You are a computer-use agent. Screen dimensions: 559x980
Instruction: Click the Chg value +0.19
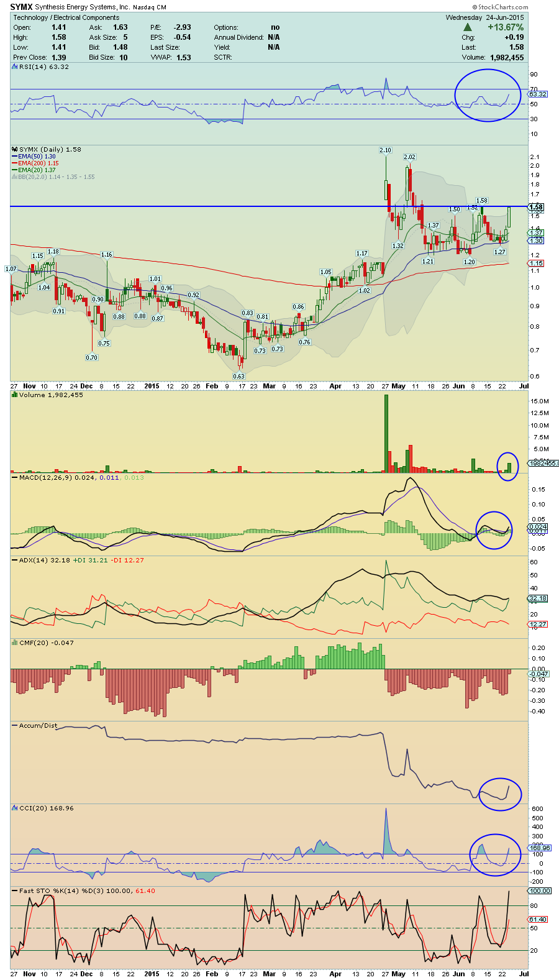click(x=514, y=37)
